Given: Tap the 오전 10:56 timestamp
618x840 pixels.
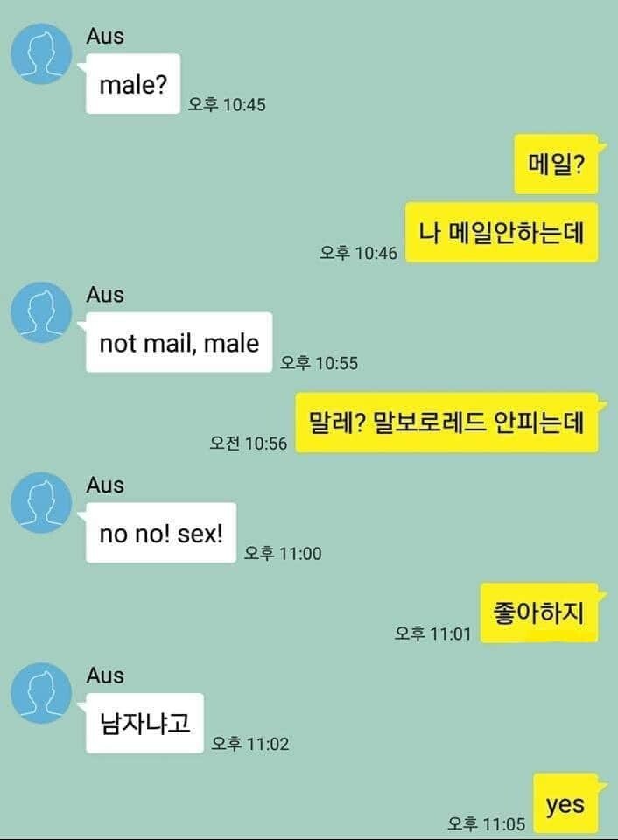Looking at the screenshot, I should [249, 443].
